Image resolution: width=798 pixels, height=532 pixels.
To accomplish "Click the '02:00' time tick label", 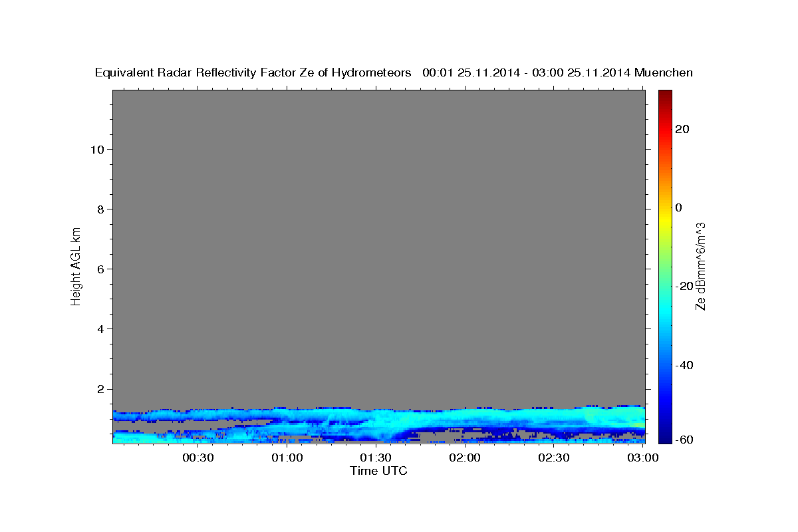I will 465,458.
